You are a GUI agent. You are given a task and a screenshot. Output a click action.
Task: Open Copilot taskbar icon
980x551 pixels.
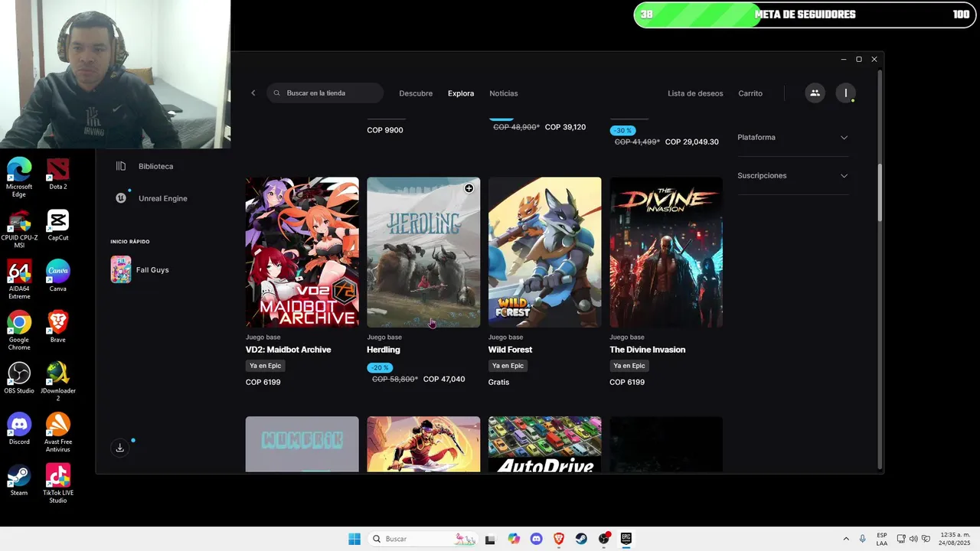[x=514, y=539]
